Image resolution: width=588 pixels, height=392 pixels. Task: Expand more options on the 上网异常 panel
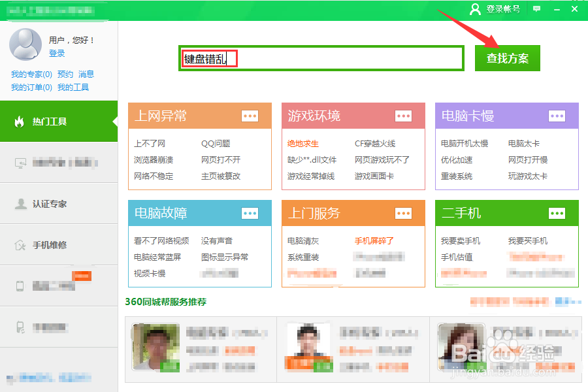tap(250, 116)
